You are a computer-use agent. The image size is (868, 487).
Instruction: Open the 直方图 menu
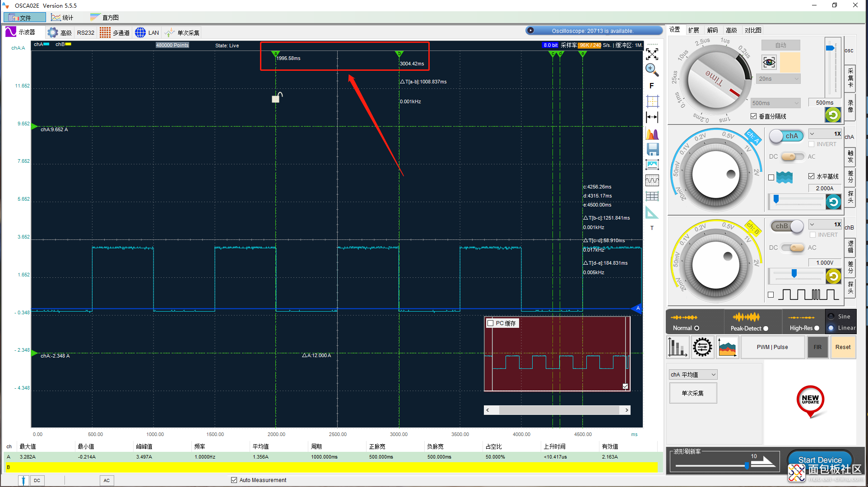click(104, 18)
